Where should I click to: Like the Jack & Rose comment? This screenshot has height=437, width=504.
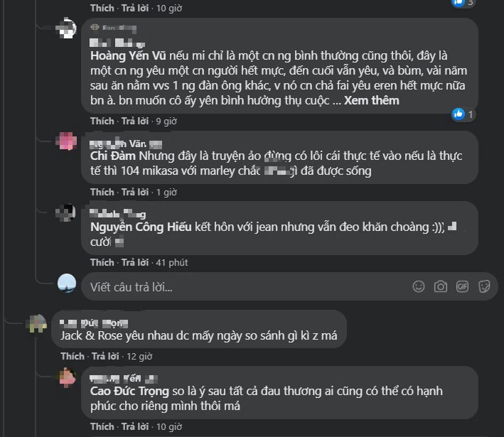pos(72,355)
